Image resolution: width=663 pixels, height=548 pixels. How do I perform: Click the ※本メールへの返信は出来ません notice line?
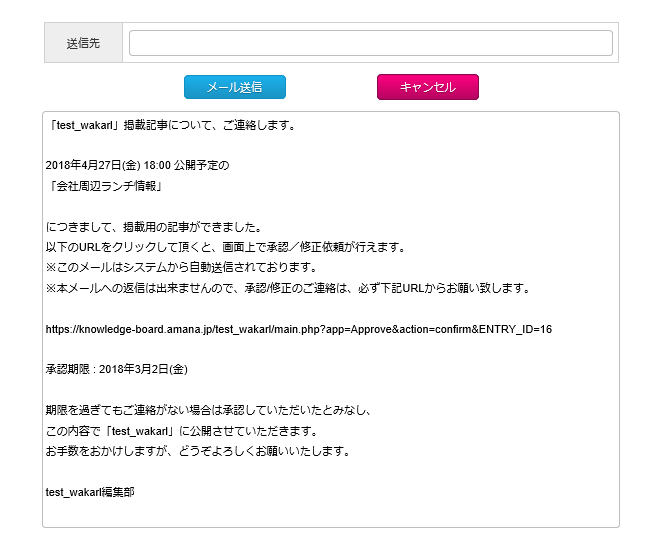click(x=288, y=288)
